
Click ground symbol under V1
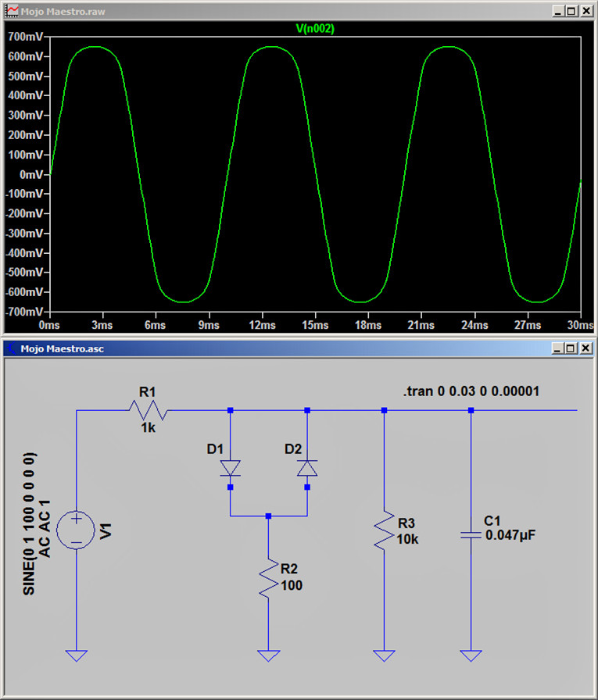tap(77, 655)
